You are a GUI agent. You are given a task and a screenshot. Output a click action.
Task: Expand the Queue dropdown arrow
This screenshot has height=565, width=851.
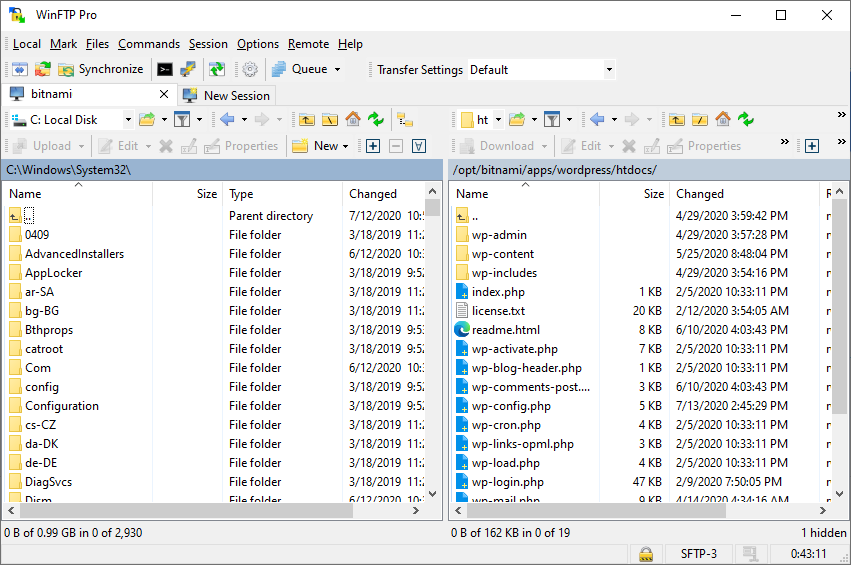(x=337, y=69)
